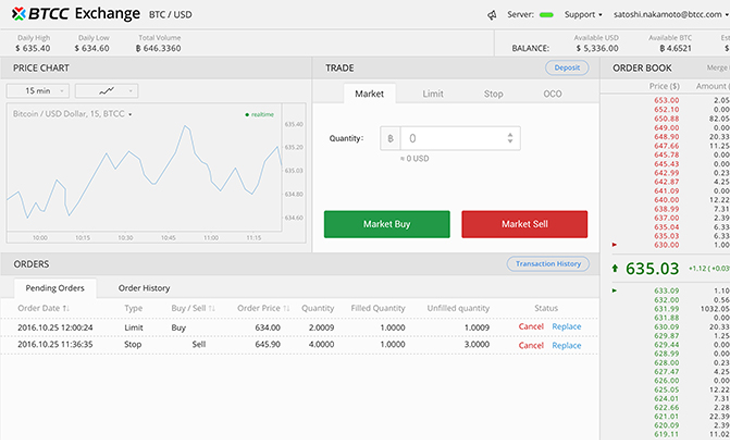This screenshot has height=440, width=730.
Task: Click the Available USD balance $ 5,336.00
Action: (x=597, y=48)
